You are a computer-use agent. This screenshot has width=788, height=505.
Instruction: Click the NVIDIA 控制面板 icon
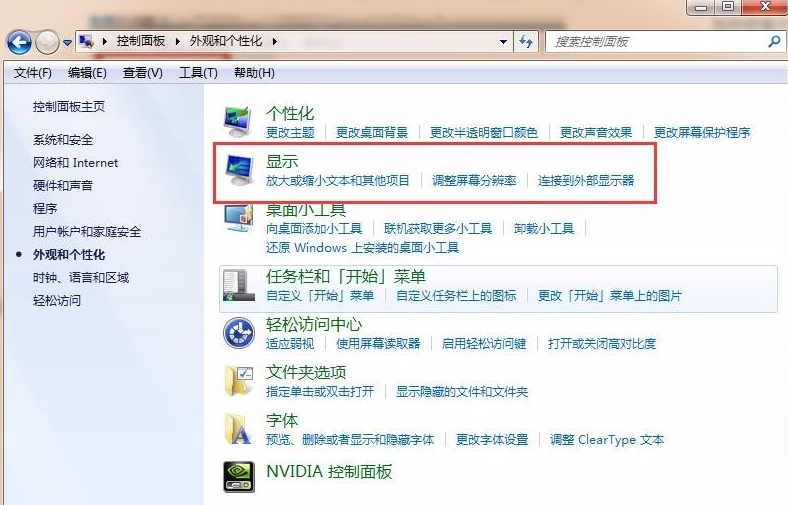tap(238, 476)
